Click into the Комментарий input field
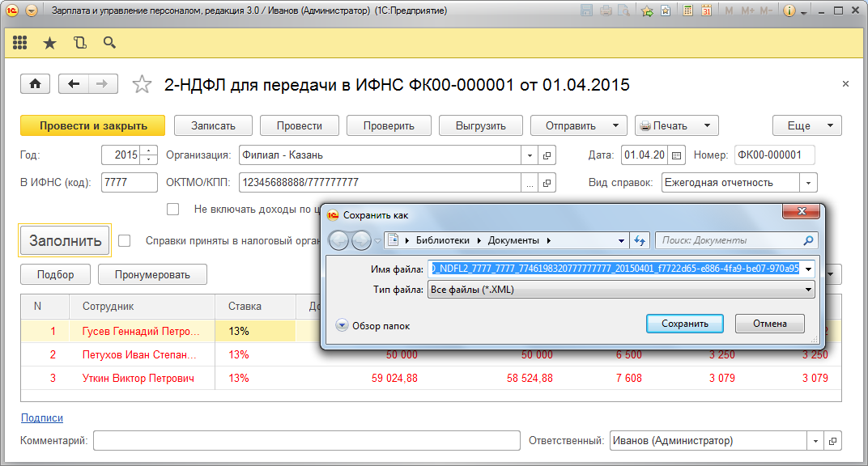This screenshot has width=868, height=466. tap(307, 441)
